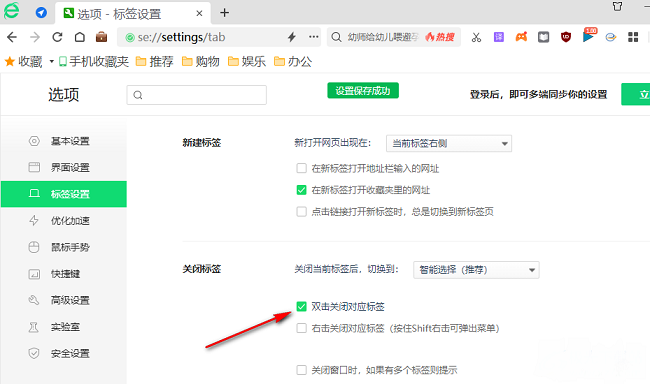The image size is (650, 384).
Task: Select 实验室 in the sidebar
Action: [x=64, y=327]
